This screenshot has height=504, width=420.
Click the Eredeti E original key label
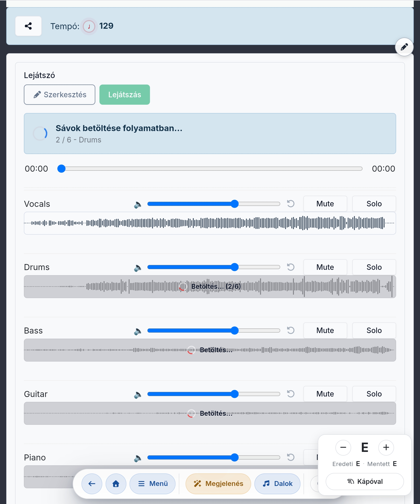(346, 464)
